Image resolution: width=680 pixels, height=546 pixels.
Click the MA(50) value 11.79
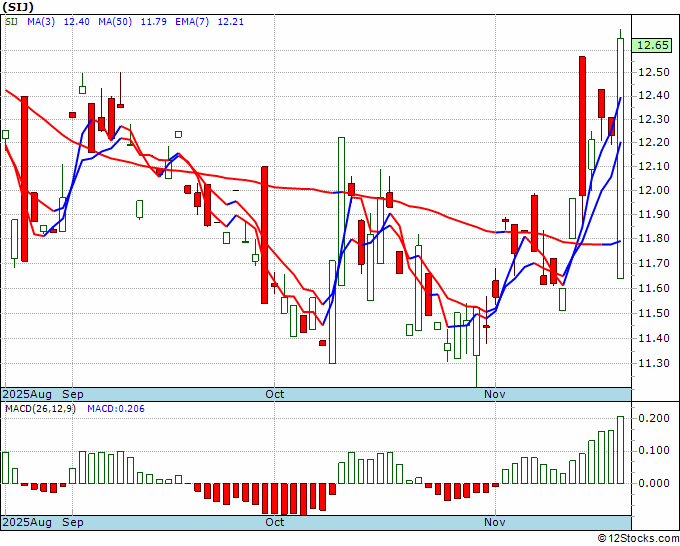(x=154, y=21)
